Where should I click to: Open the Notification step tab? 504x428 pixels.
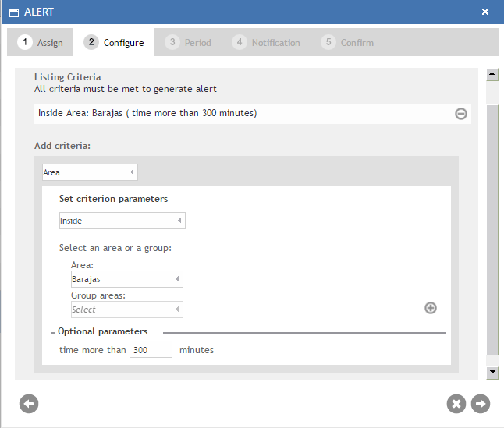tap(266, 42)
